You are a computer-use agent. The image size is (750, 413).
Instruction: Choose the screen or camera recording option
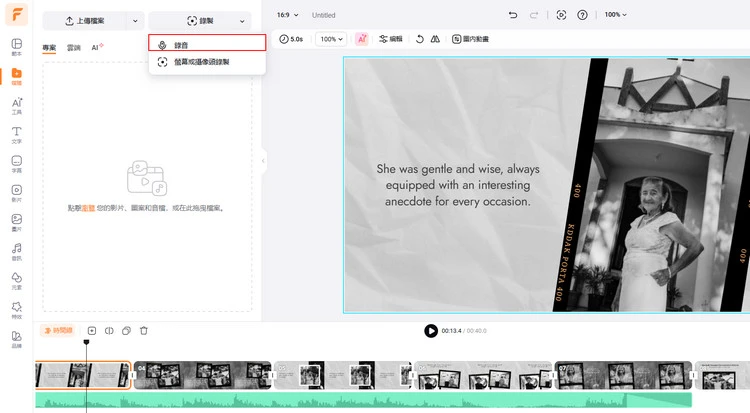click(206, 62)
